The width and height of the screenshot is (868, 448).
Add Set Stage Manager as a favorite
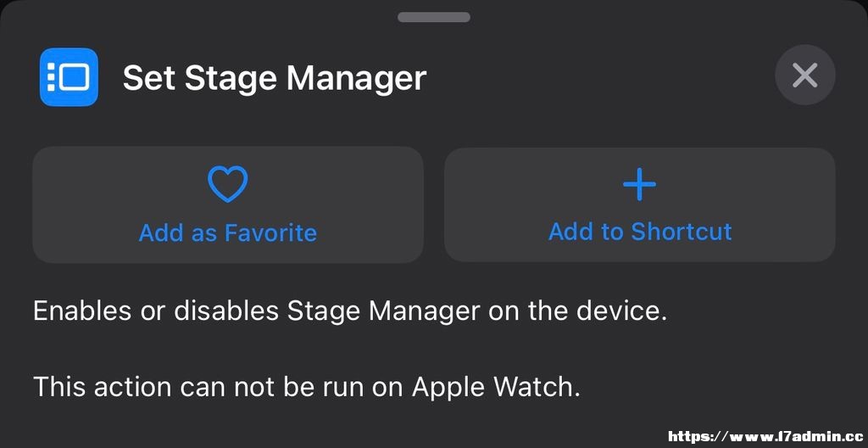point(228,204)
